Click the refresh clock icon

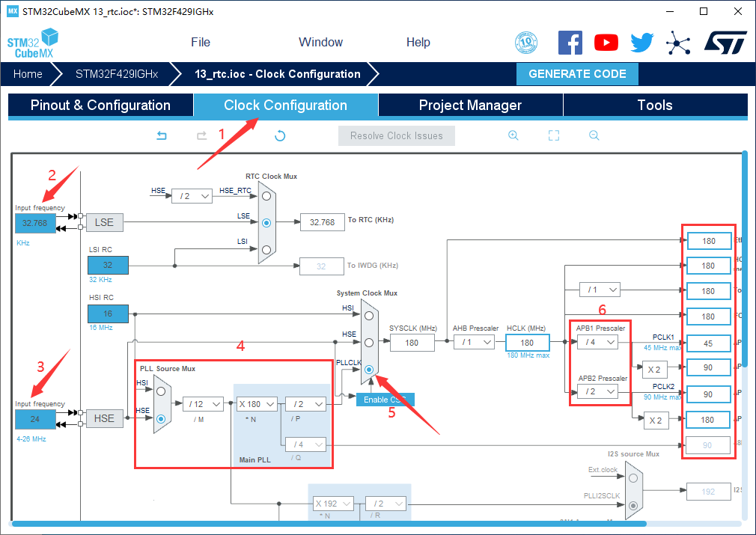point(280,135)
